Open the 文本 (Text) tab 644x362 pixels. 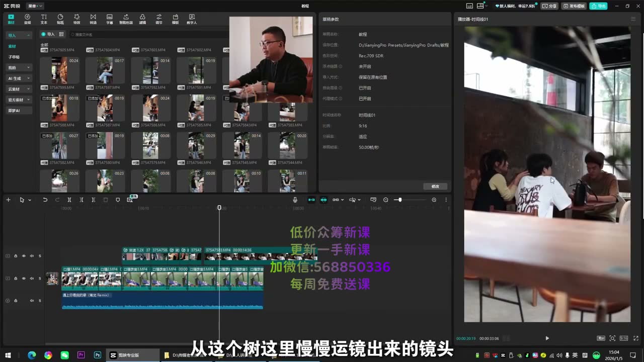click(x=44, y=19)
